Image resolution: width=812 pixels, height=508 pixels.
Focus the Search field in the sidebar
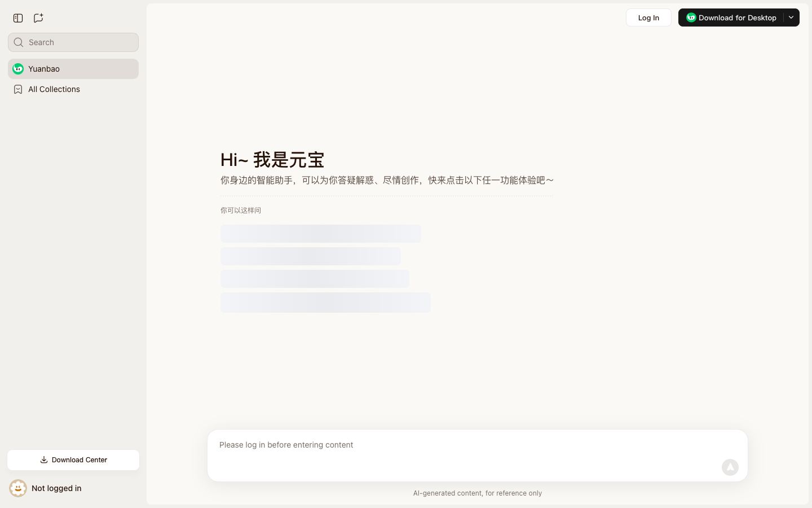coord(73,42)
